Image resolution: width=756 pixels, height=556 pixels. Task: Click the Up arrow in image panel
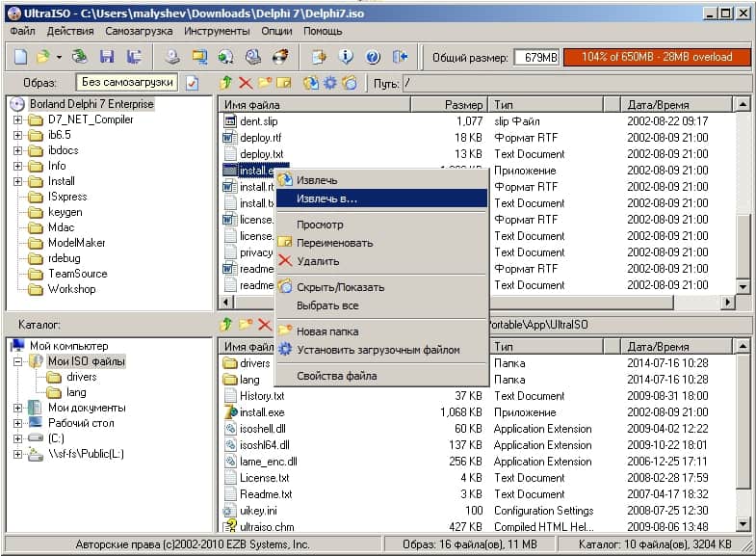[225, 83]
